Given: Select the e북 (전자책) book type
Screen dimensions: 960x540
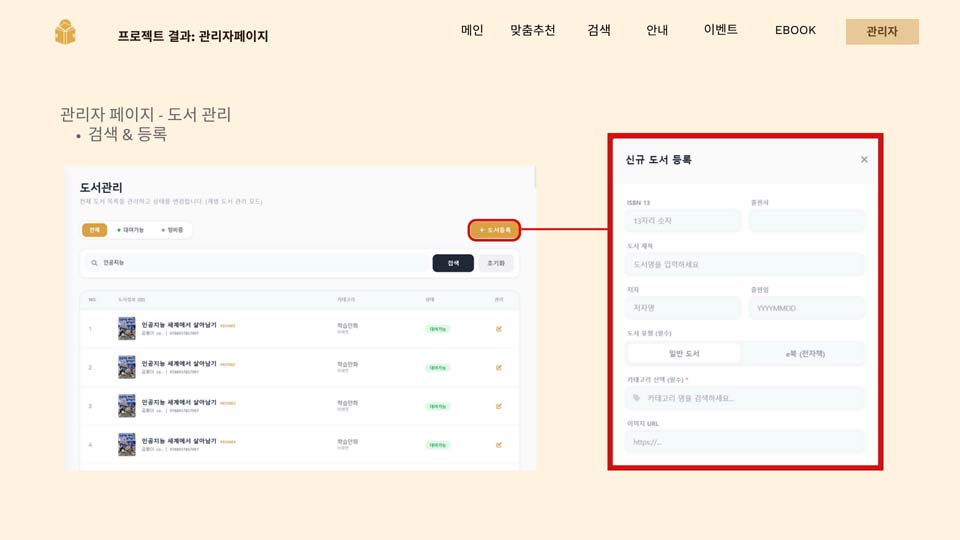Looking at the screenshot, I should point(804,353).
